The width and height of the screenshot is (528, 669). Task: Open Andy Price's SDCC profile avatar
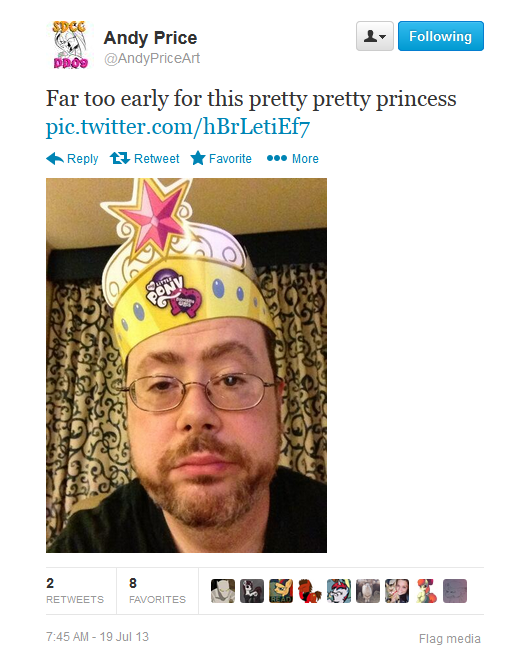click(70, 45)
